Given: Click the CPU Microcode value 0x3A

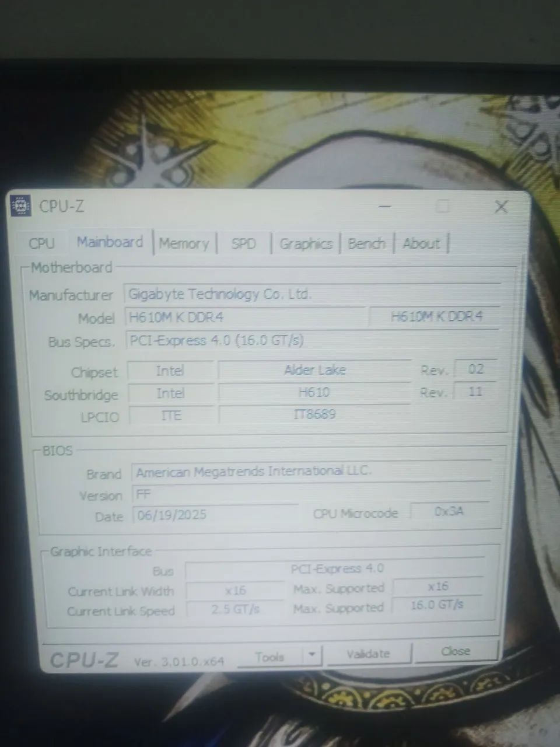Looking at the screenshot, I should [449, 511].
